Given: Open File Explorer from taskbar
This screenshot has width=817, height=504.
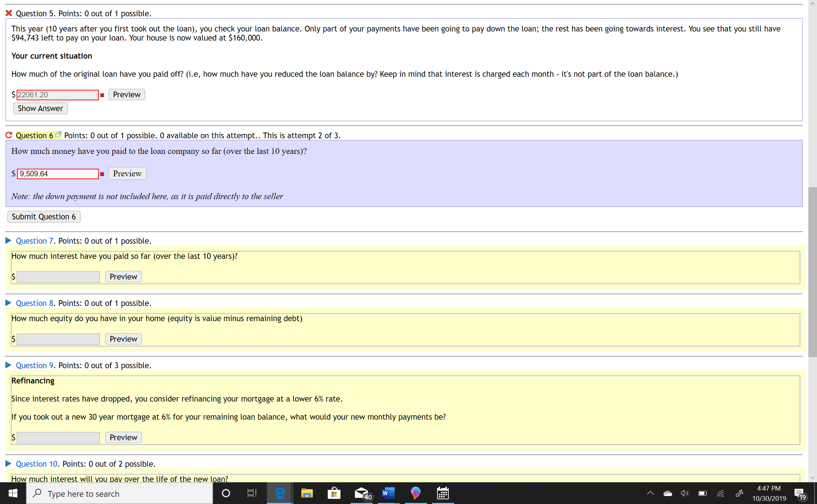Looking at the screenshot, I should (x=307, y=493).
